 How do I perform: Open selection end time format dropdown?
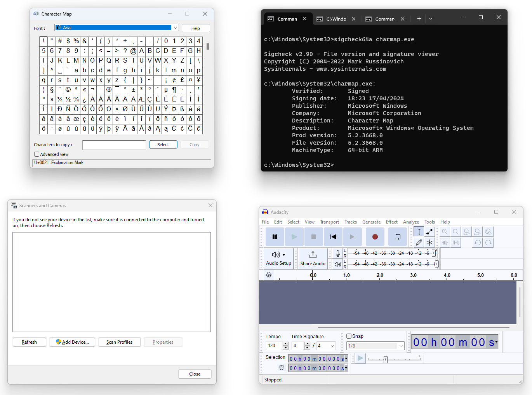(346, 368)
